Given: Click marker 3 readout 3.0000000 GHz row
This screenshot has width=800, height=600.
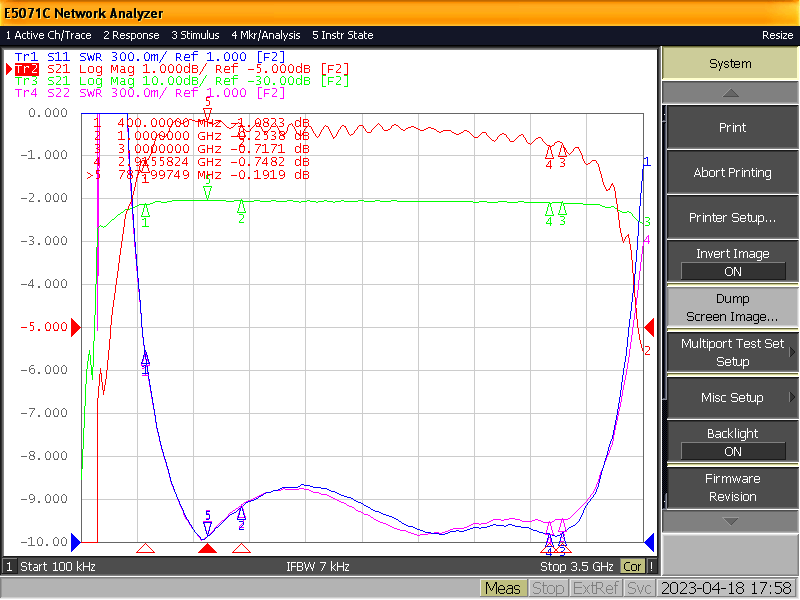Looking at the screenshot, I should pyautogui.click(x=202, y=149).
